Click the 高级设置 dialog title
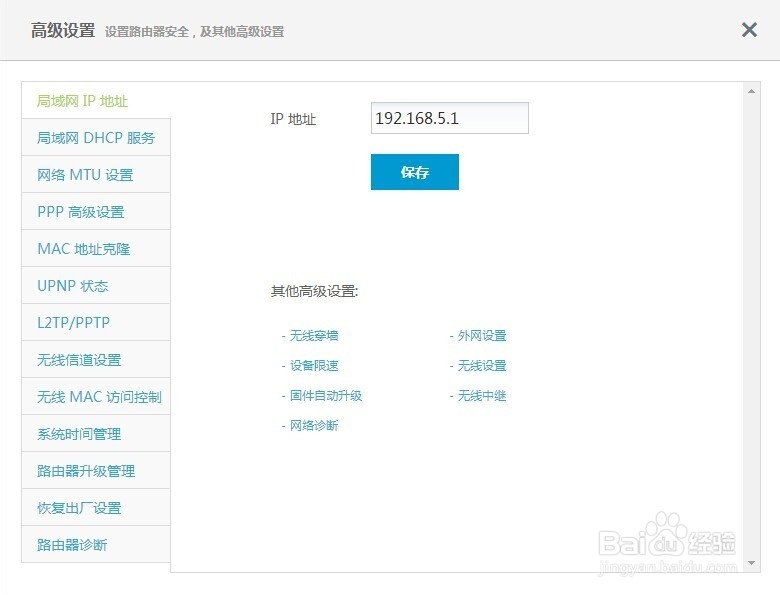This screenshot has width=780, height=595. click(63, 30)
